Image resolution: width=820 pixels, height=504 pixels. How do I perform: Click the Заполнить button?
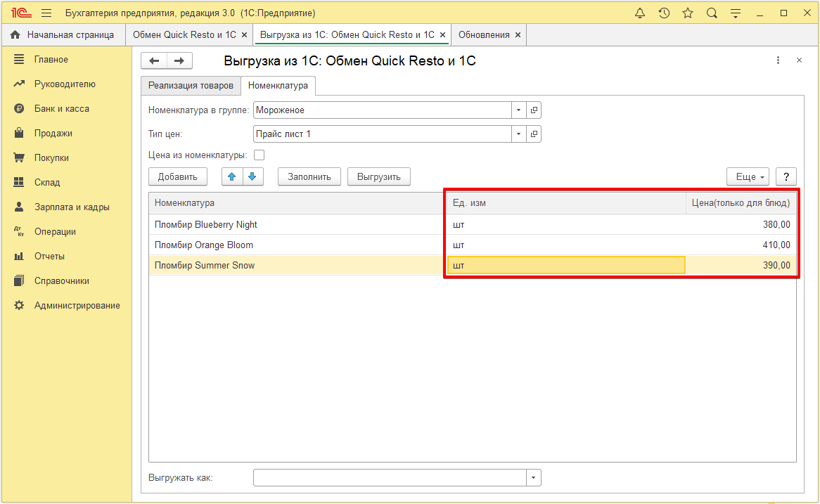(x=309, y=176)
